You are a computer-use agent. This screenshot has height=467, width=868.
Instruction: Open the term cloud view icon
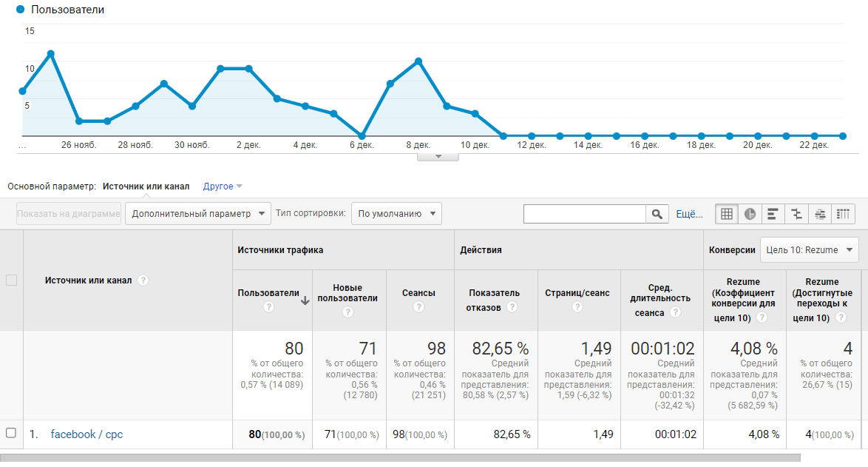[820, 214]
